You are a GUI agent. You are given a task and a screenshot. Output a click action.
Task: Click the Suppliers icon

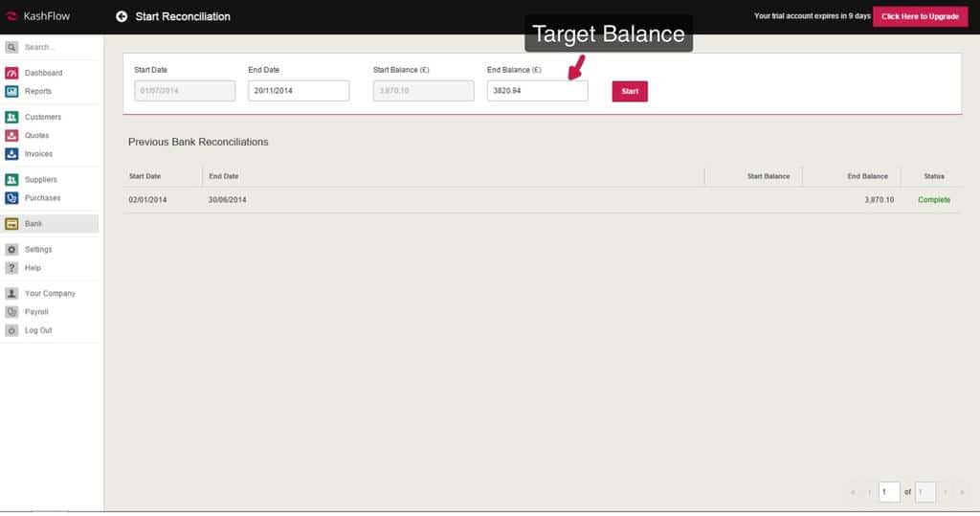tap(11, 180)
